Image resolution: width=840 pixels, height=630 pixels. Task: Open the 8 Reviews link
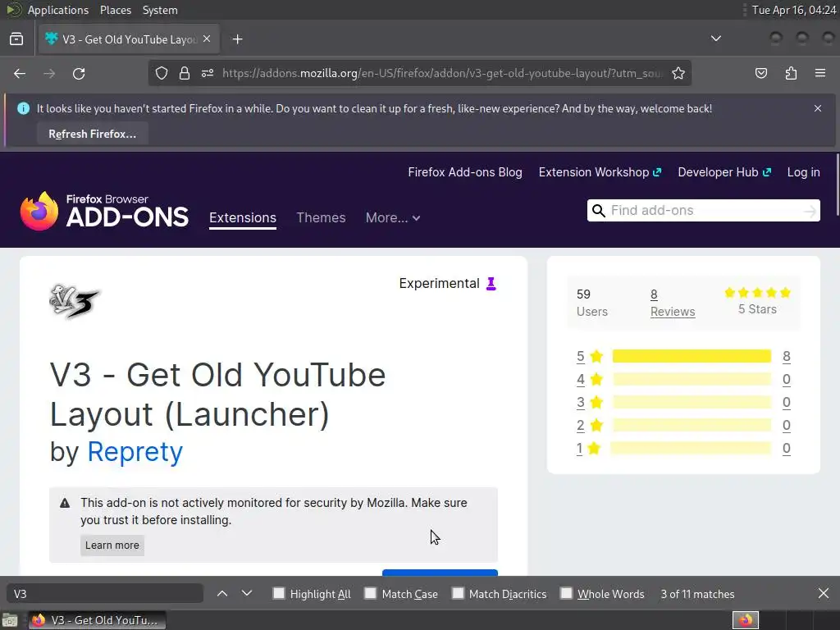(673, 303)
